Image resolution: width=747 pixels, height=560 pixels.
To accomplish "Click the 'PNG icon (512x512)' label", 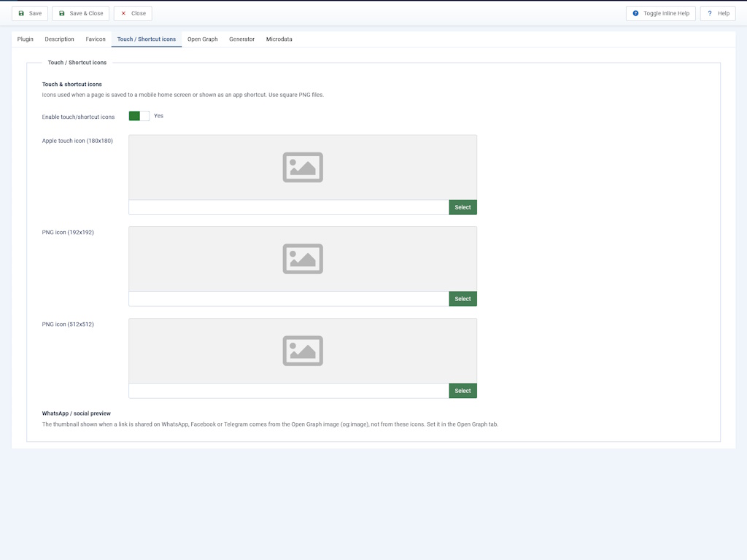I will [68, 324].
